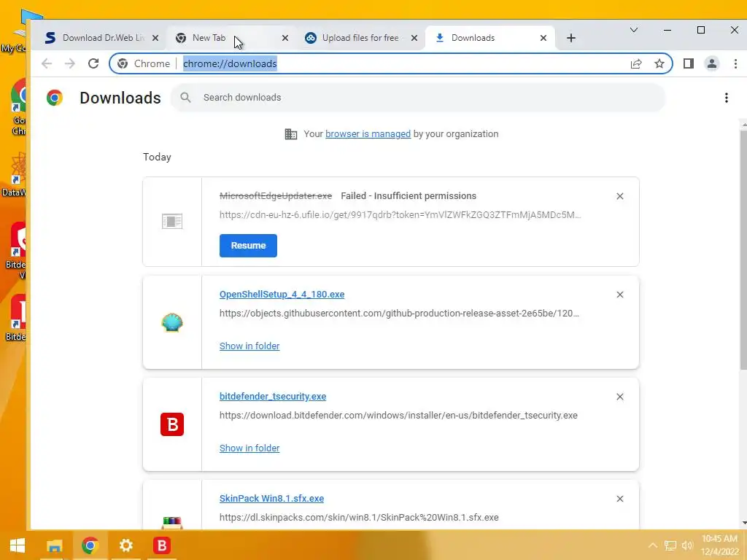Click the Failed - Insufficient permissions status
Viewport: 747px width, 560px height.
(x=409, y=196)
